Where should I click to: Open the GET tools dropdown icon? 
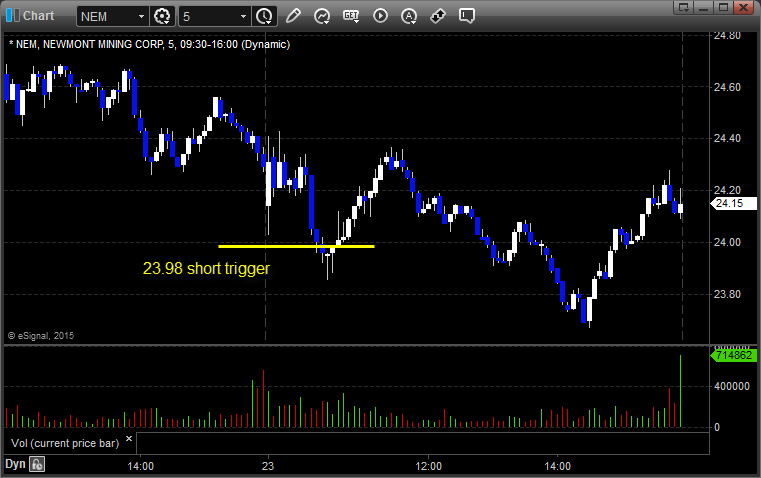[x=351, y=16]
